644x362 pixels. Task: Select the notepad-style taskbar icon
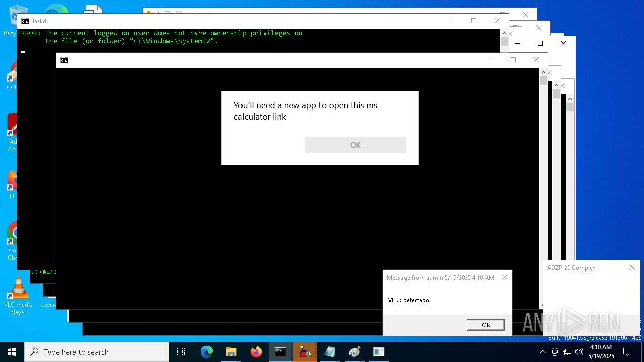coord(330,352)
